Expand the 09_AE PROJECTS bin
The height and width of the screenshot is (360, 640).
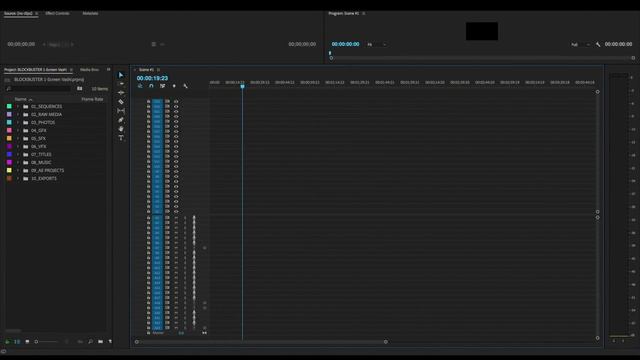tap(18, 170)
